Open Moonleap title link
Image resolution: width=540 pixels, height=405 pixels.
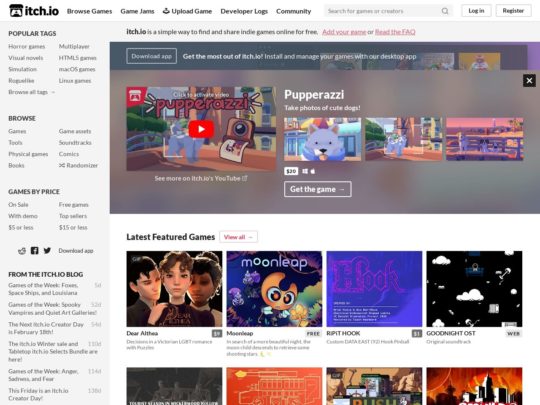coord(240,333)
